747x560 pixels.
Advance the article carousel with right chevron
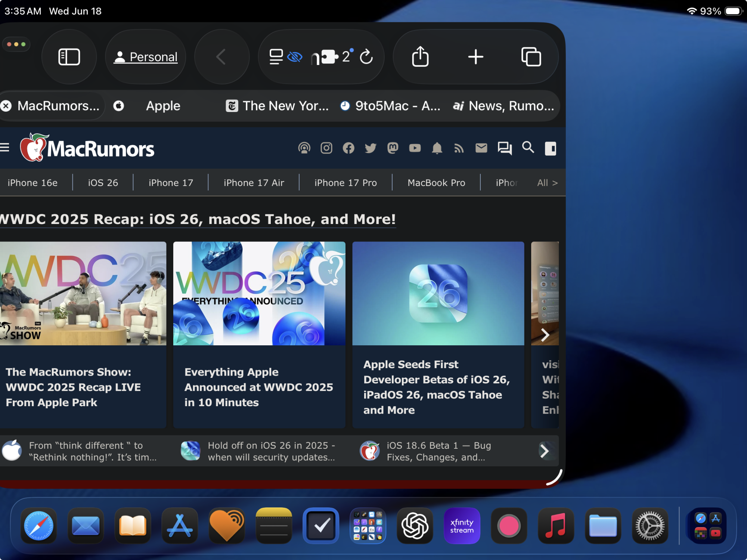545,335
